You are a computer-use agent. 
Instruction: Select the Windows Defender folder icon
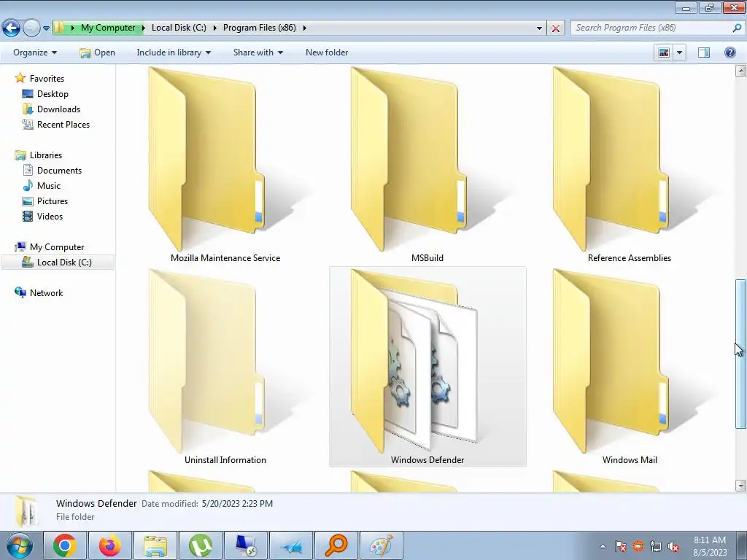[414, 360]
